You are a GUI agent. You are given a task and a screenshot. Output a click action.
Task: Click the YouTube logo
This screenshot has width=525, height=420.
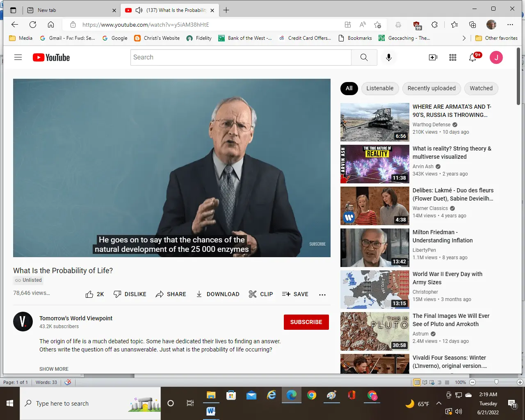[51, 57]
